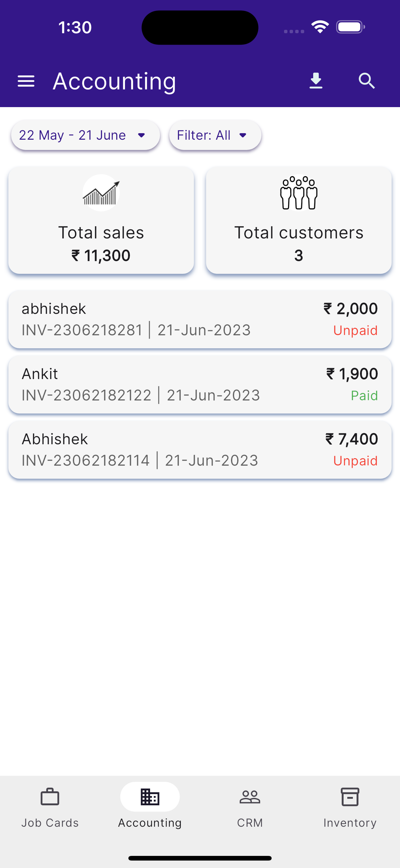Tap the Job Cards briefcase icon
400x868 pixels.
click(50, 797)
